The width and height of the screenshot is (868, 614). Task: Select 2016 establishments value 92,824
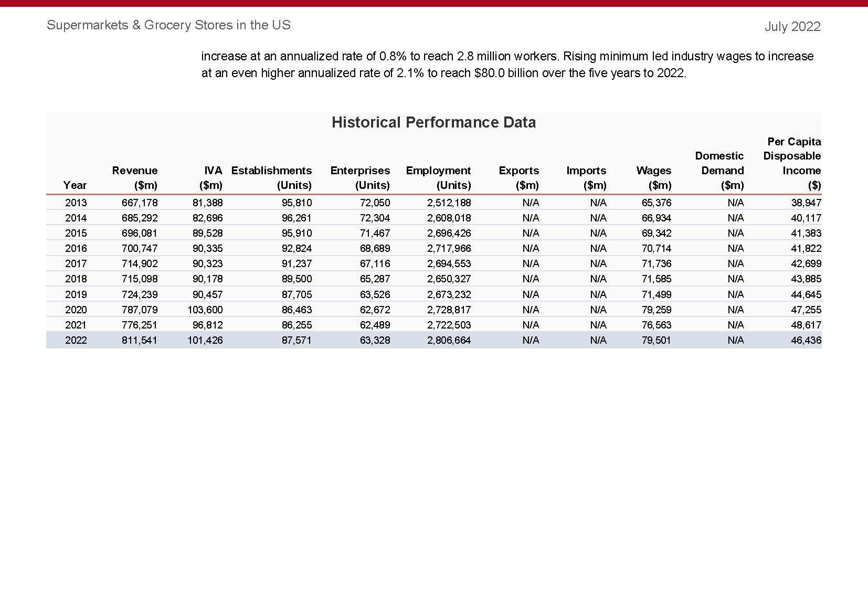point(297,248)
